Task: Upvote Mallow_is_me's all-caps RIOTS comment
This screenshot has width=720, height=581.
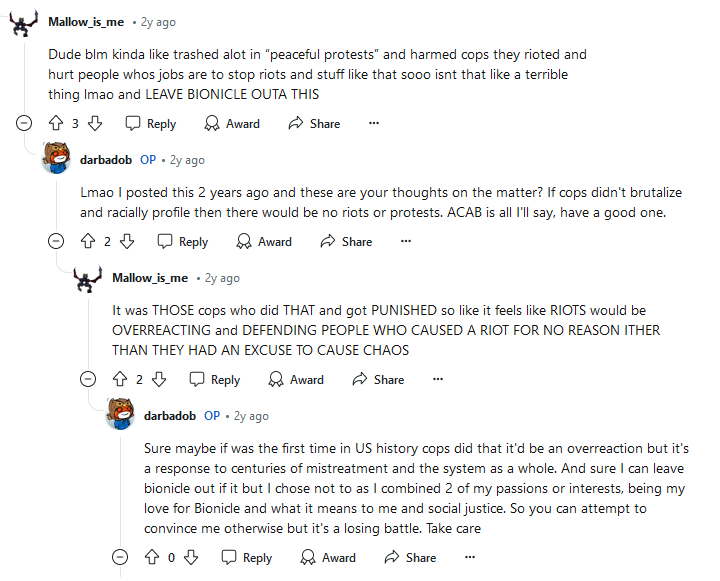Action: 120,379
